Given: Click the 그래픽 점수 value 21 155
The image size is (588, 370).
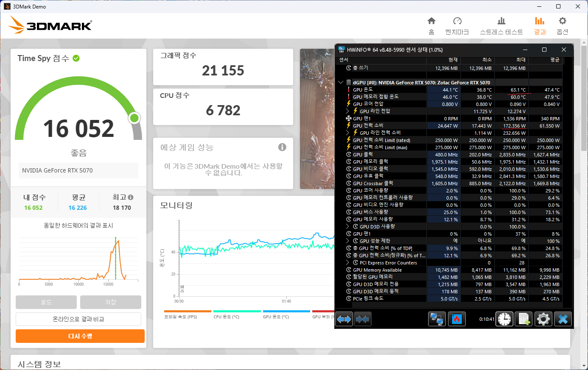Looking at the screenshot, I should coord(223,70).
